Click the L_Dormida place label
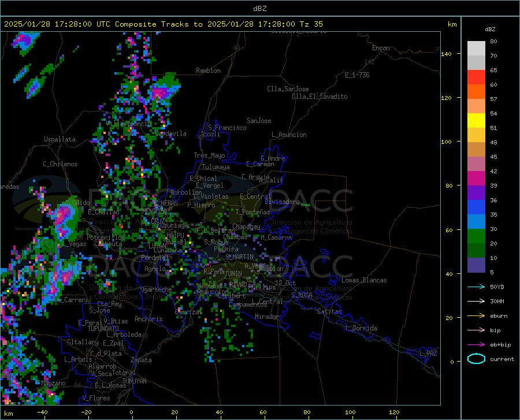The image size is (520, 420). 361,328
